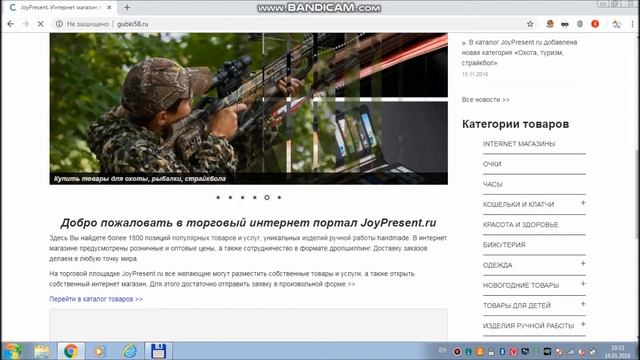The width and height of the screenshot is (640, 360).
Task: Select the second slider dot under banner
Action: tap(230, 198)
